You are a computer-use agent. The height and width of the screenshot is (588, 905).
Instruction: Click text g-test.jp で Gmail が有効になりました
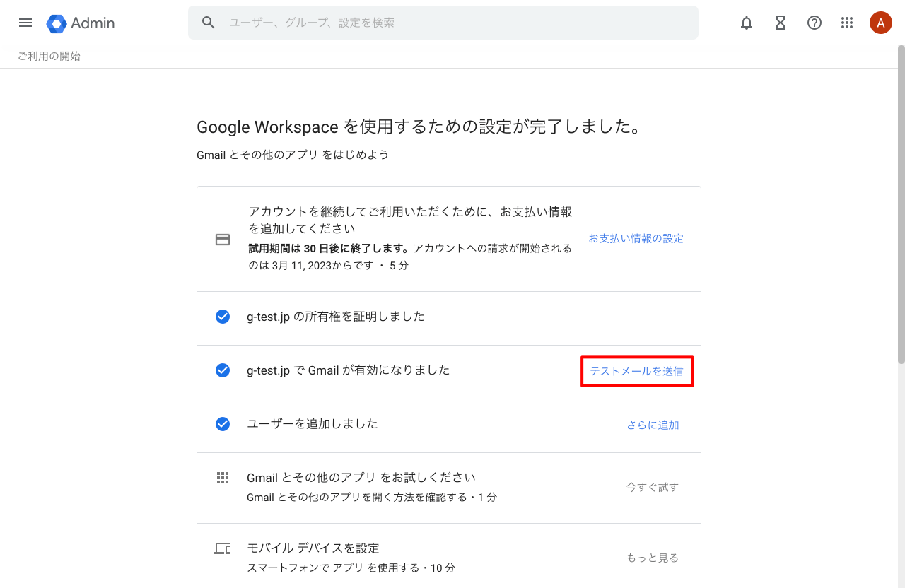(x=349, y=370)
